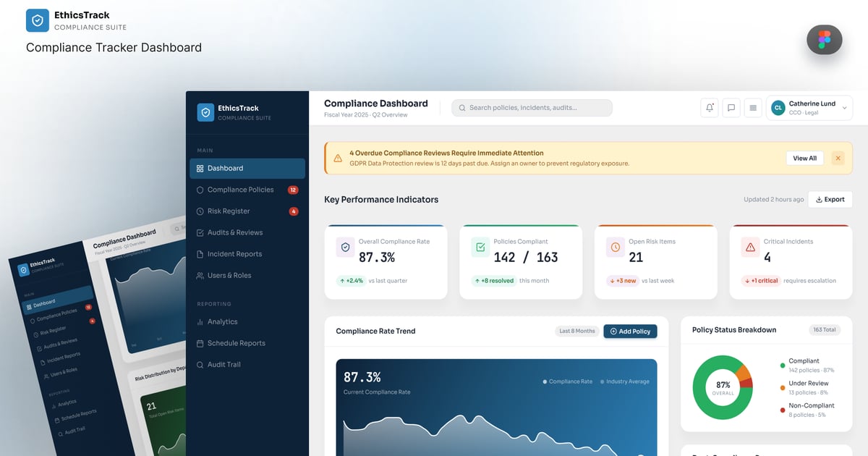Click the +2.4% change pill

(x=351, y=280)
